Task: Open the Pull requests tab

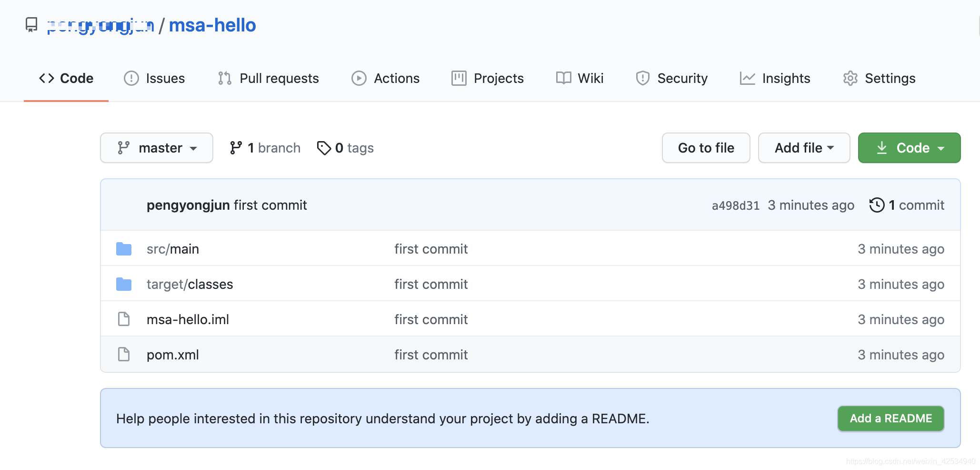Action: (x=268, y=78)
